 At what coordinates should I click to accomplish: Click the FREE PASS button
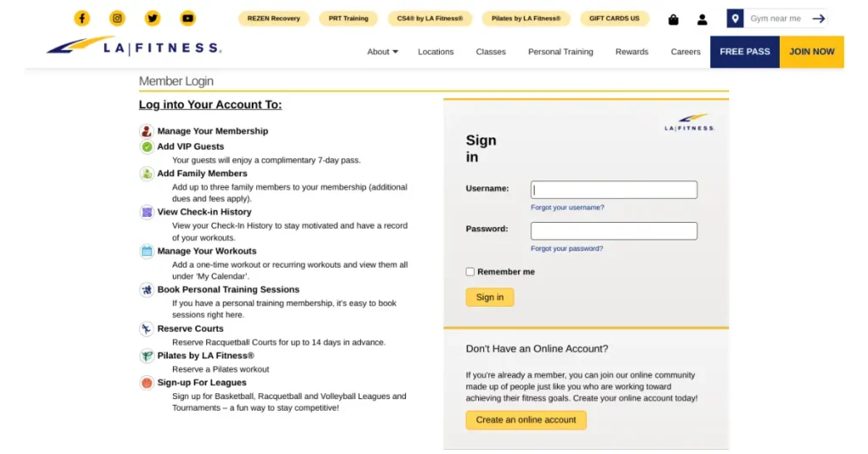point(744,52)
